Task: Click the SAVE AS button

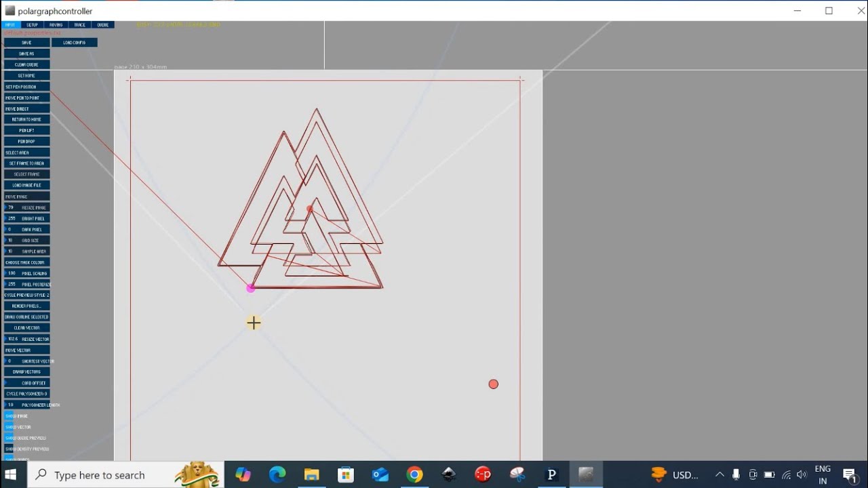Action: pyautogui.click(x=26, y=54)
